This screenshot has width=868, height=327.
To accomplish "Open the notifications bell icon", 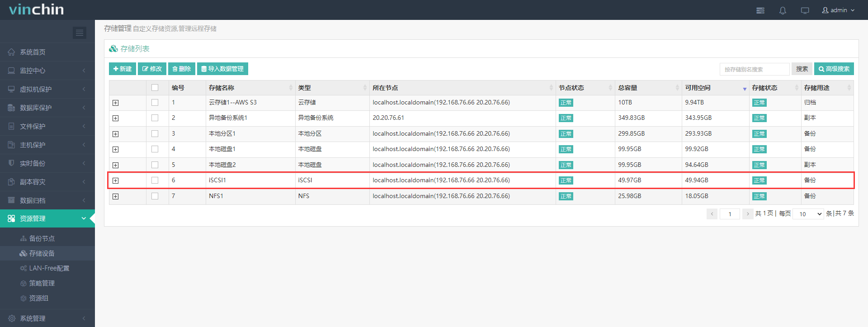I will click(x=783, y=10).
